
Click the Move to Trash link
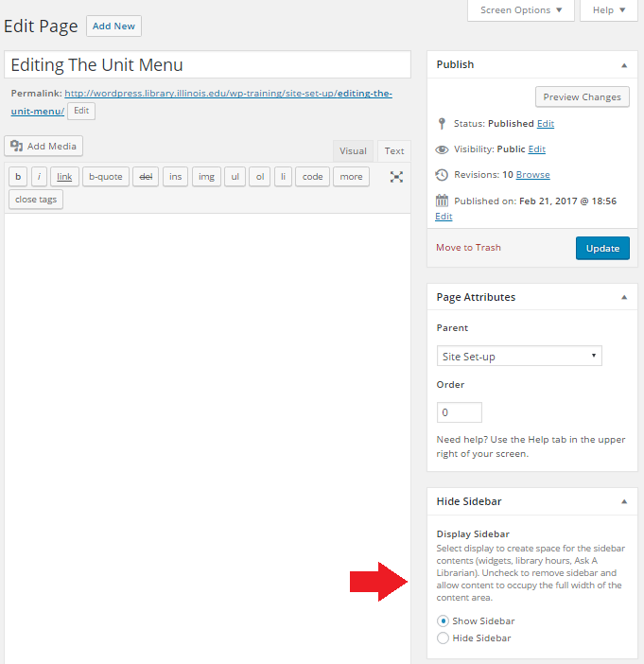click(x=468, y=248)
